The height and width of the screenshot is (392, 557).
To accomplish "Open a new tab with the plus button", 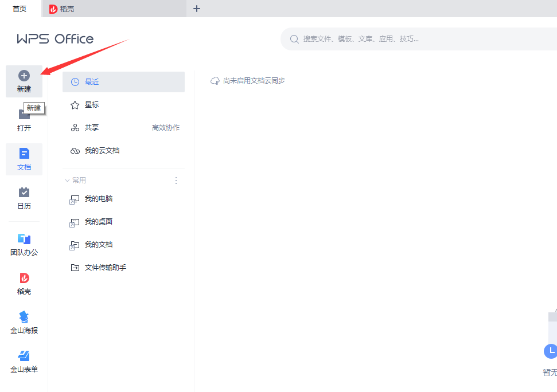I will tap(197, 9).
